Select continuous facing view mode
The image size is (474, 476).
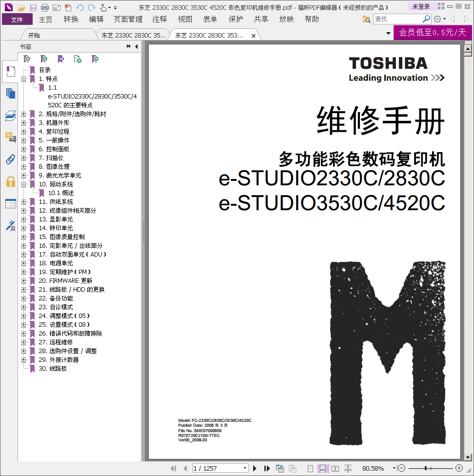[348, 468]
